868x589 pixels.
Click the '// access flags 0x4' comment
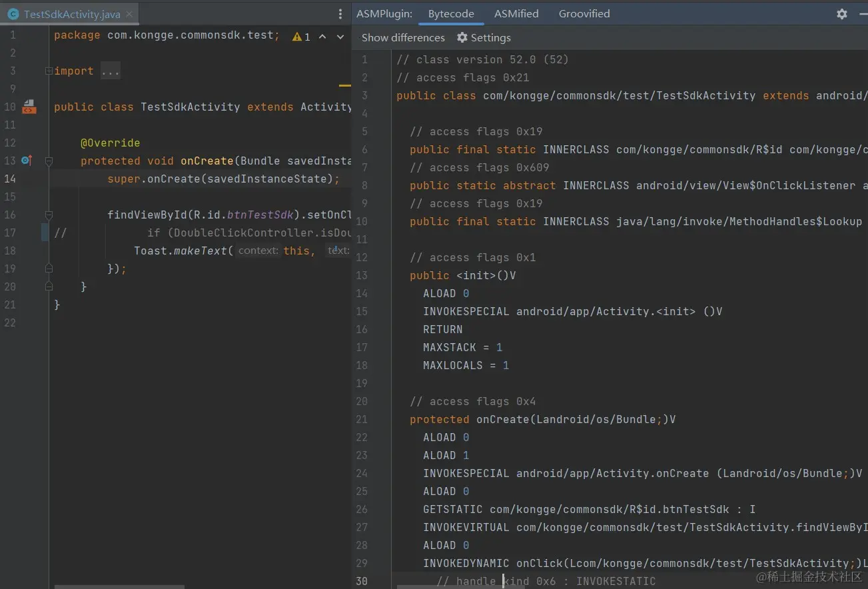(473, 401)
